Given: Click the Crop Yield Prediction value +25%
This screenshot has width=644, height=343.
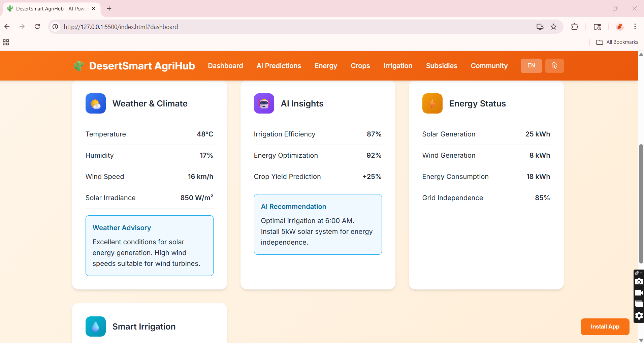Looking at the screenshot, I should click(372, 177).
